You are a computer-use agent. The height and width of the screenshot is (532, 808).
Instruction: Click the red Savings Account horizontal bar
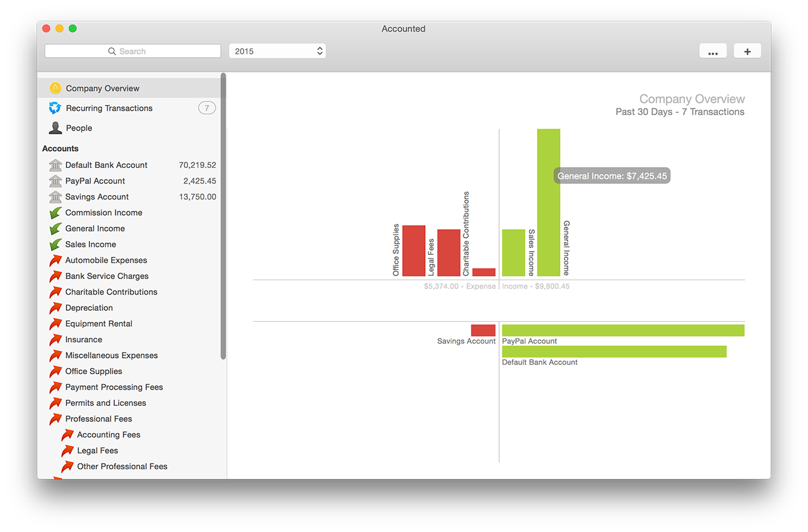click(x=483, y=330)
